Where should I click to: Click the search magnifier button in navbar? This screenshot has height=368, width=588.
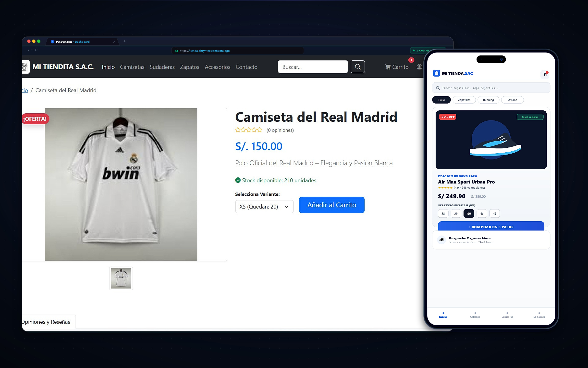(358, 67)
